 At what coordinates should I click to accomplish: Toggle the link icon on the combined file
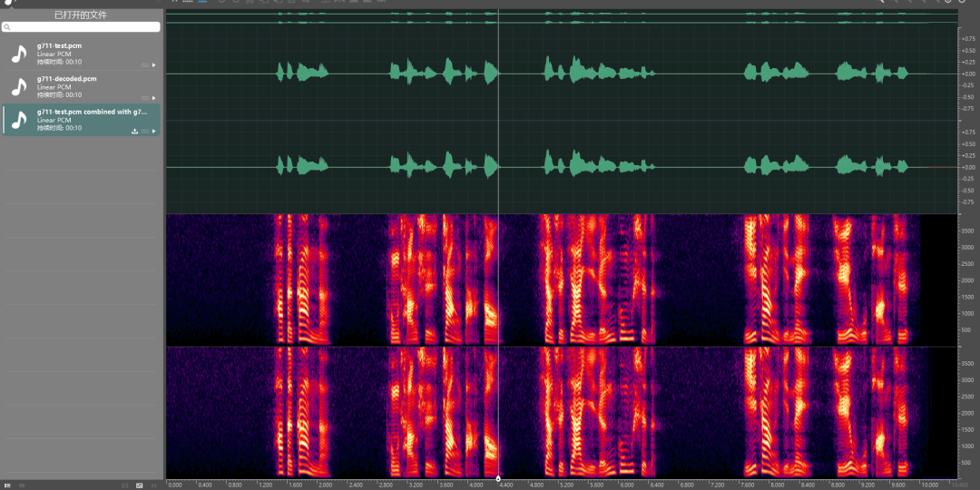click(145, 132)
